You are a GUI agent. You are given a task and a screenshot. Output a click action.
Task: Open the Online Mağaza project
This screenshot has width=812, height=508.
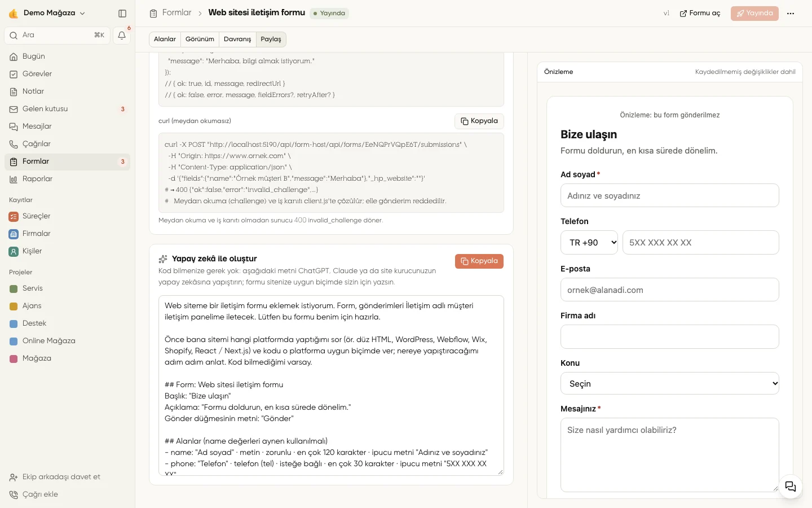tap(67, 341)
